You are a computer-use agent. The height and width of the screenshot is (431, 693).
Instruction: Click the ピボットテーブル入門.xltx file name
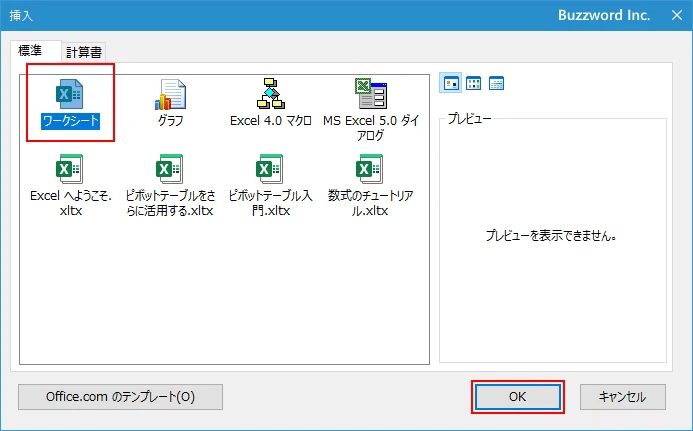coord(270,203)
